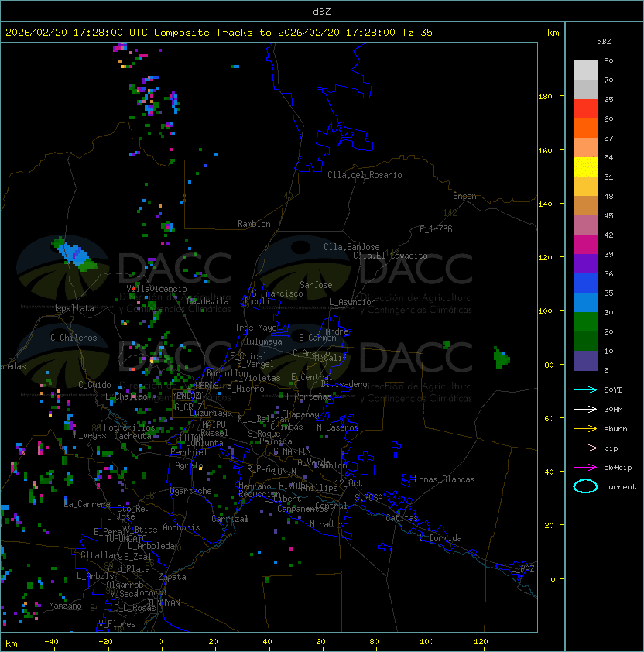Viewport: 644px width, 652px height.
Task: Click the 'Potrerillos' label on map
Action: click(129, 427)
